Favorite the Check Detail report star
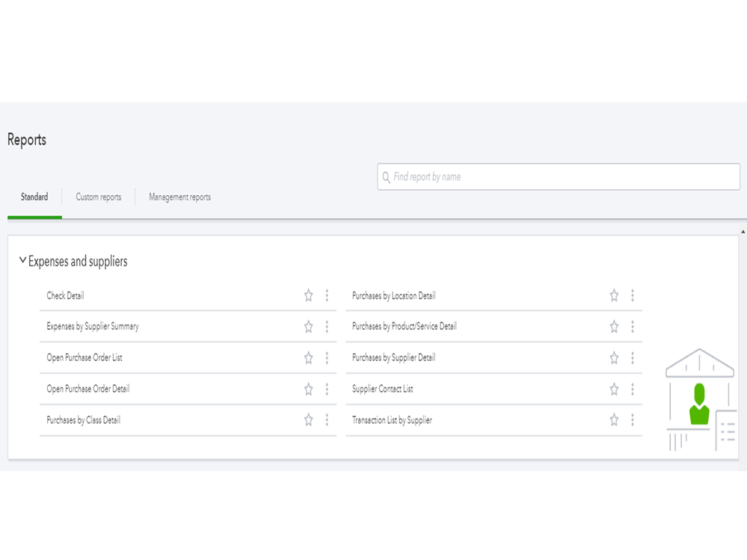Viewport: 747px width, 560px height. [x=308, y=296]
